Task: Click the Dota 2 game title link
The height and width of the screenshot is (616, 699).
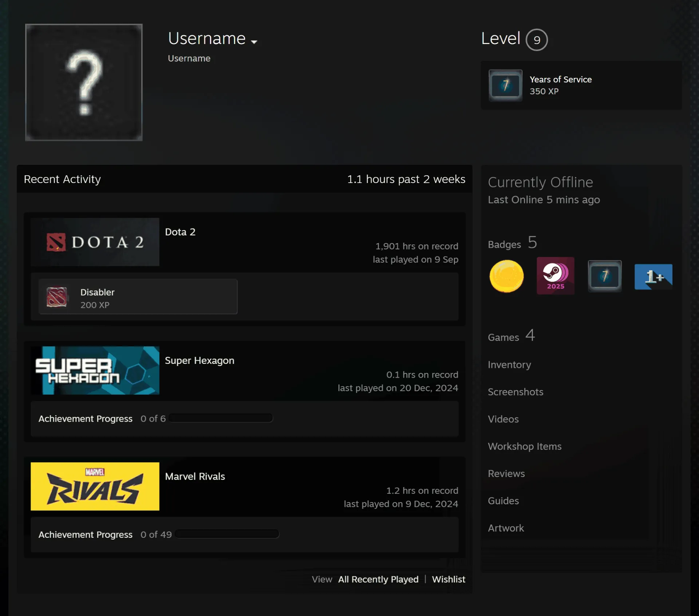Action: click(x=180, y=232)
